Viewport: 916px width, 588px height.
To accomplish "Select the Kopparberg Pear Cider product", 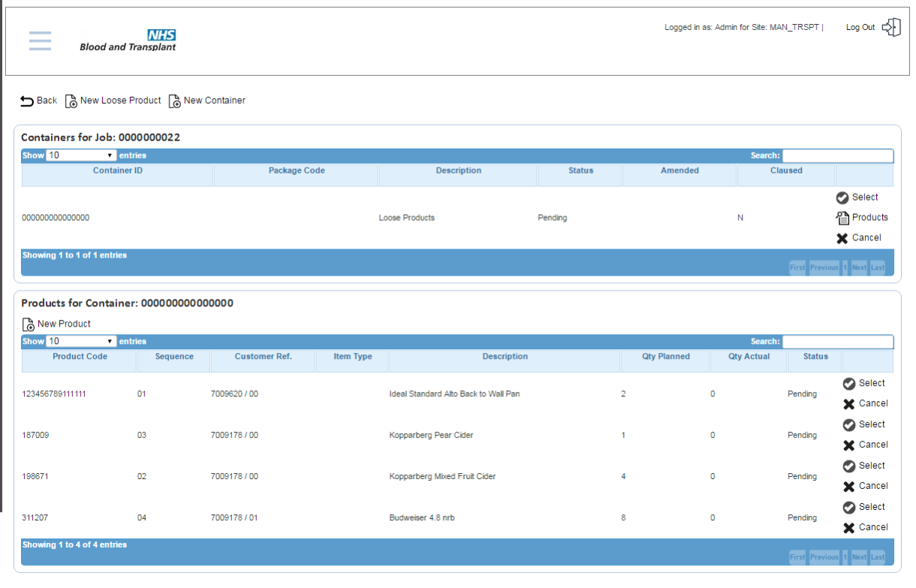I will pos(849,424).
